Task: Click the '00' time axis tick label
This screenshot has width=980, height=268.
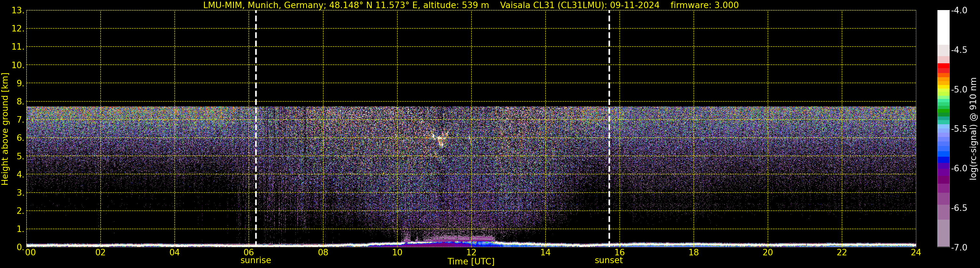Action: [31, 252]
